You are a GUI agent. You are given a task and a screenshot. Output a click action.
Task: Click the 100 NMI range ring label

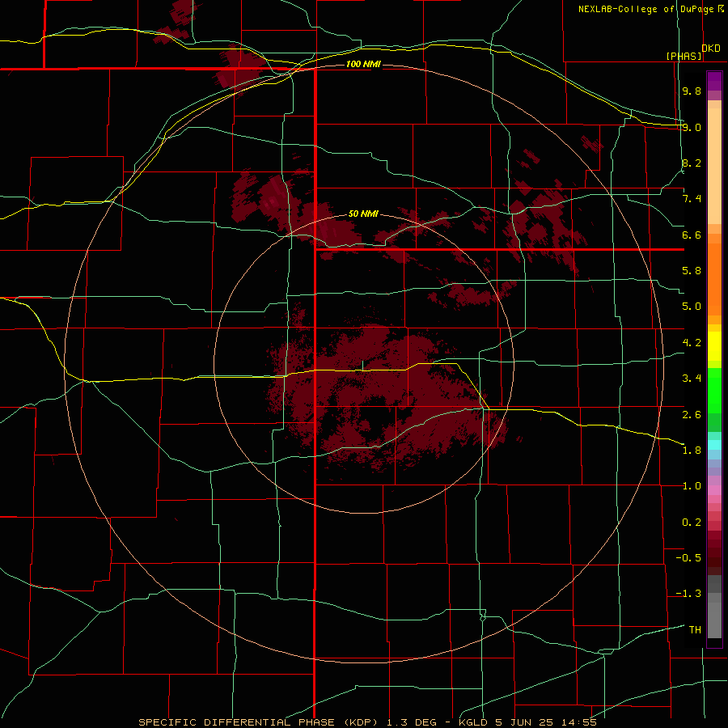pos(363,64)
